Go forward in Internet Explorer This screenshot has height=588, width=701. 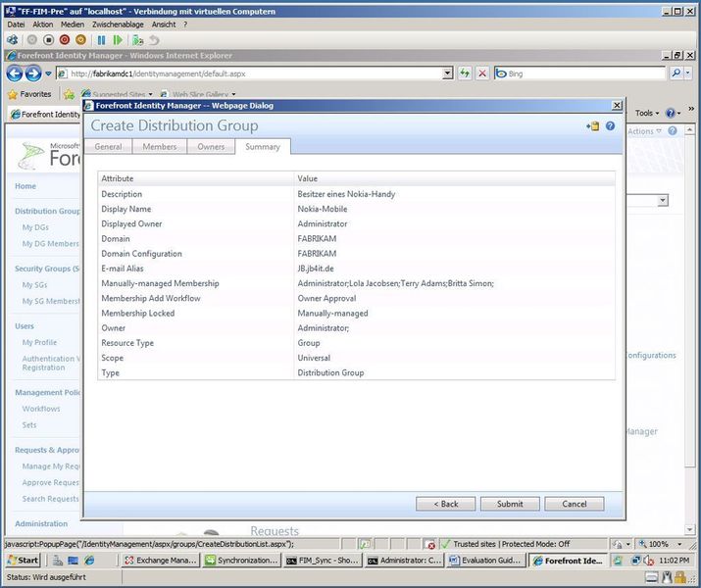(x=33, y=73)
